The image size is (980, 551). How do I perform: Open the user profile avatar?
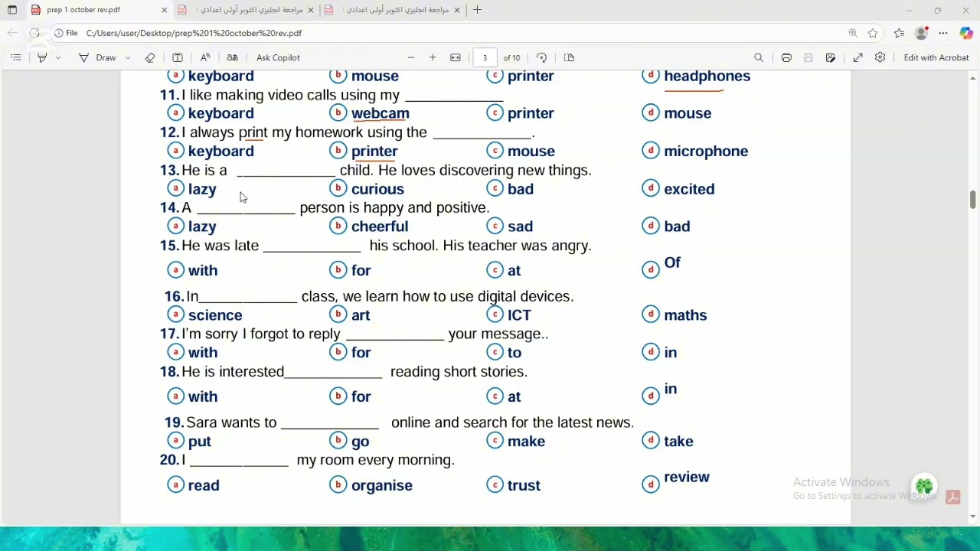coord(922,33)
